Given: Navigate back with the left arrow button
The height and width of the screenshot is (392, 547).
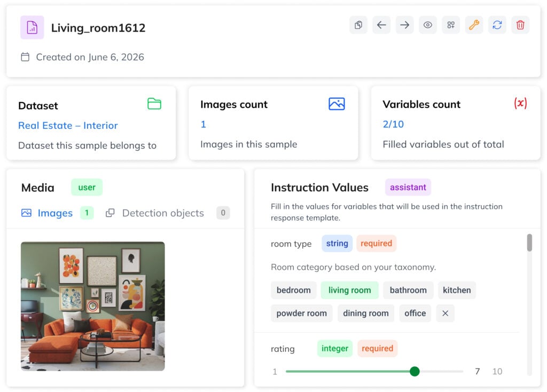Looking at the screenshot, I should [381, 25].
